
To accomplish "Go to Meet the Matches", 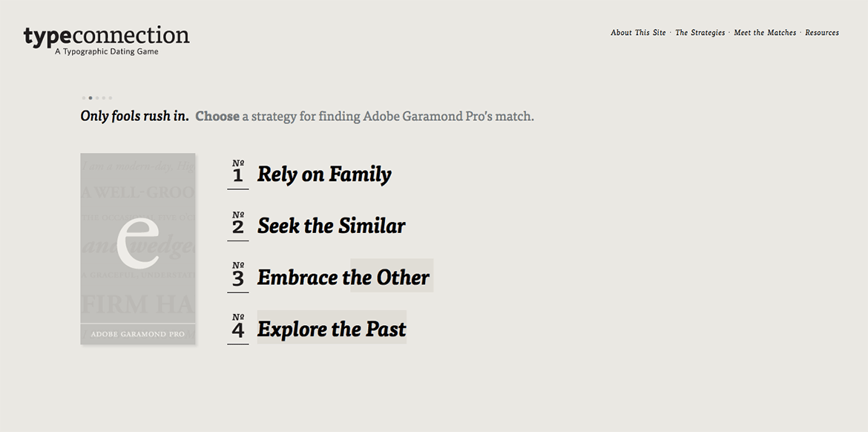I will point(765,33).
